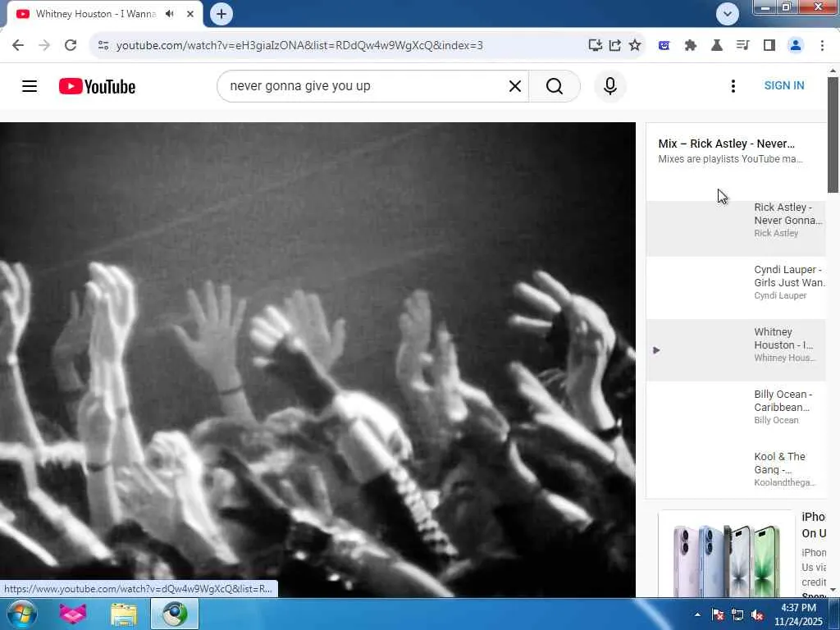Click the muted volume tray icon
This screenshot has height=630, width=840.
(x=757, y=614)
